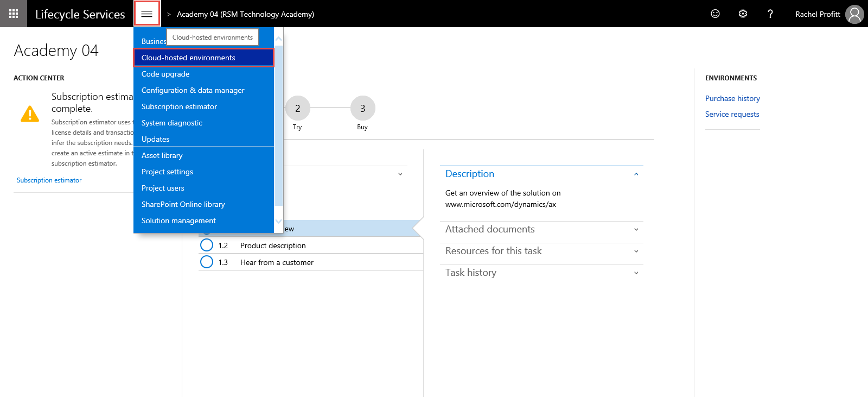Click the user profile avatar icon
This screenshot has height=397, width=868.
click(x=854, y=14)
